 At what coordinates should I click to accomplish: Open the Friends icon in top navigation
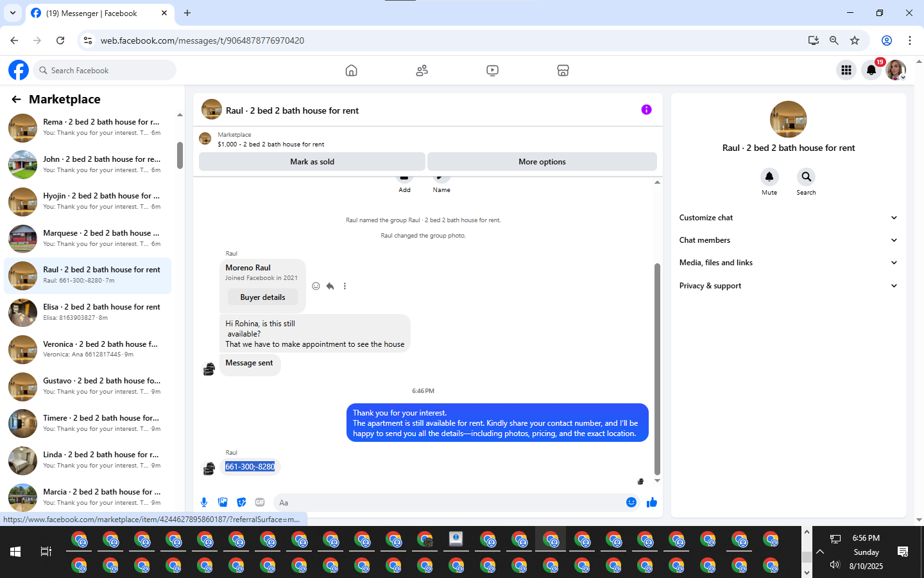(x=422, y=71)
